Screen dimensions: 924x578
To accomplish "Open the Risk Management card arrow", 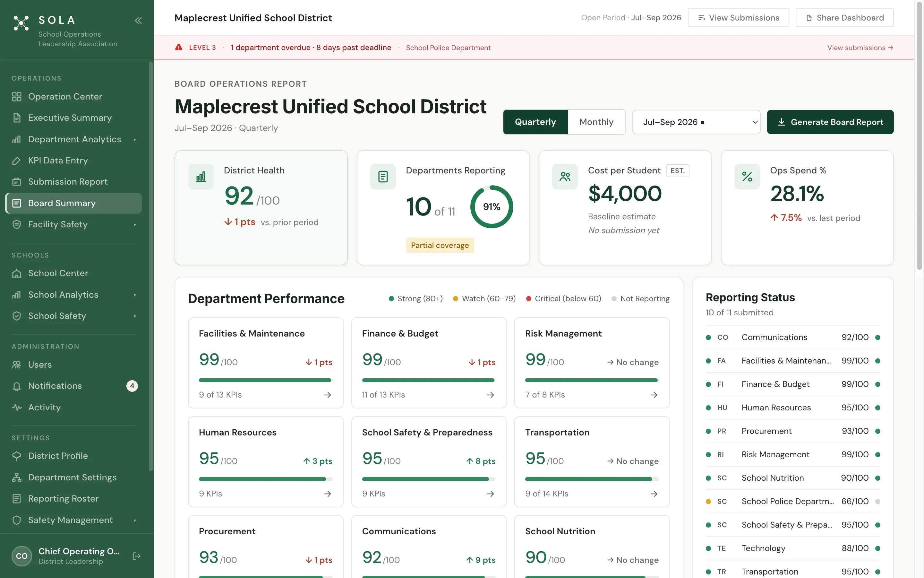I will pos(654,395).
